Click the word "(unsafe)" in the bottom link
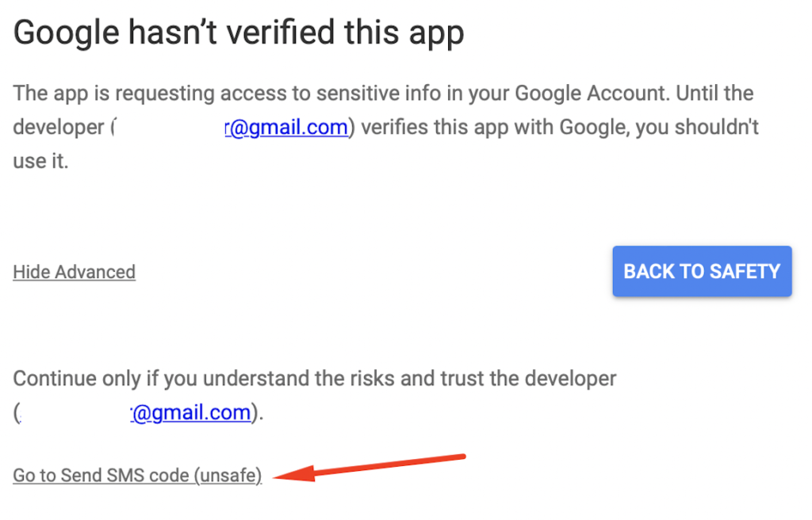This screenshot has width=812, height=520. click(228, 476)
